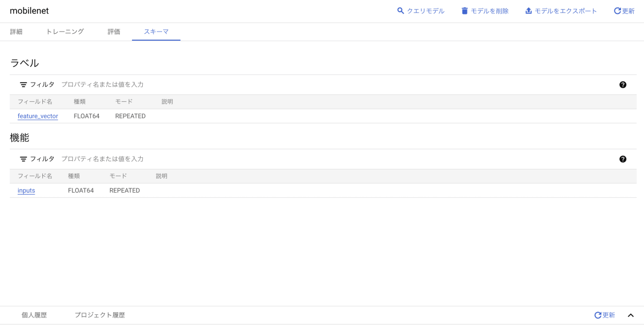Viewport: 644px width, 325px height.
Task: Click REPEATED cell in inputs row
Action: tap(125, 190)
